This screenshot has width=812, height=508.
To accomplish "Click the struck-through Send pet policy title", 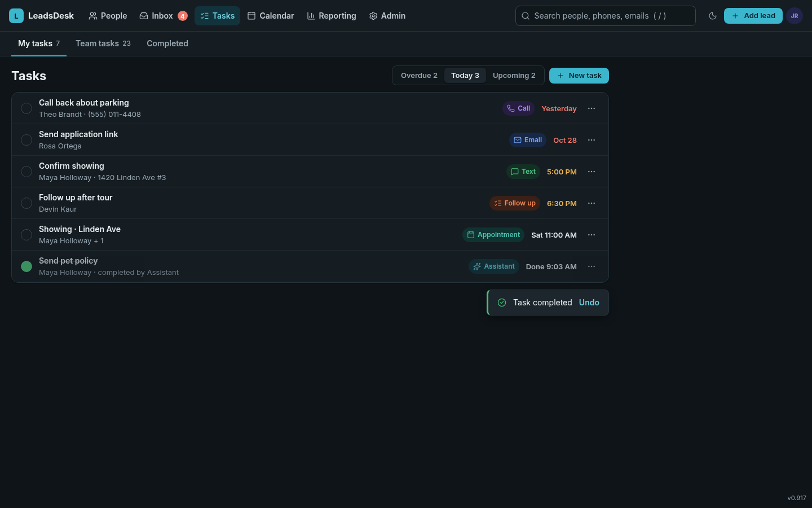I will pos(68,261).
